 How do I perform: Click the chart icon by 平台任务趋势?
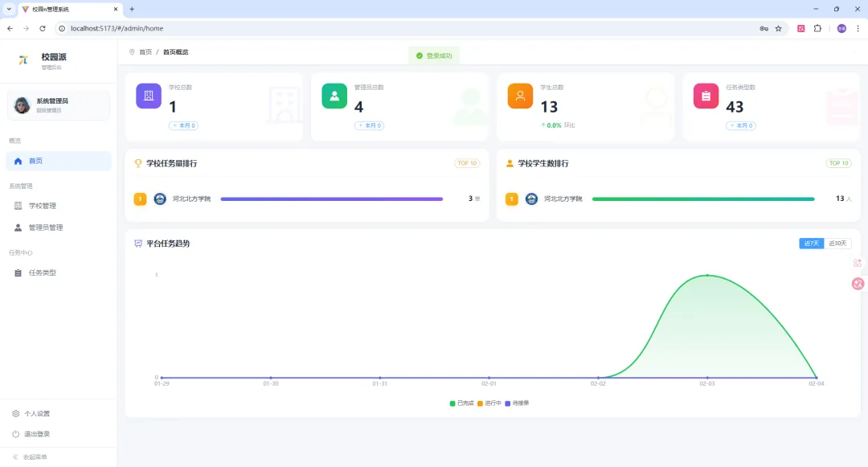(x=138, y=244)
